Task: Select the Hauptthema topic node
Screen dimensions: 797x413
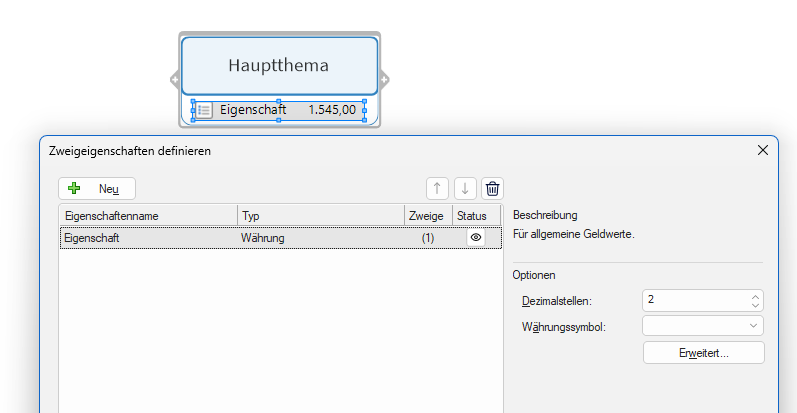Action: [278, 66]
